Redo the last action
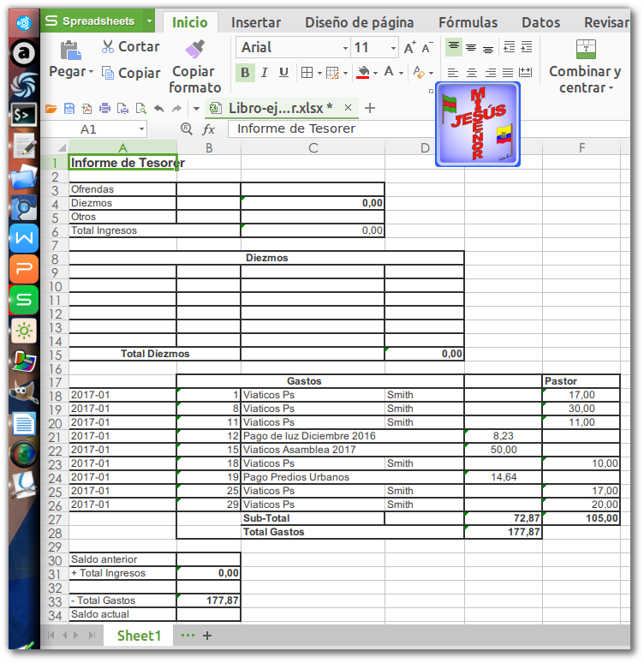Screen dimensions: 644x663 click(176, 109)
